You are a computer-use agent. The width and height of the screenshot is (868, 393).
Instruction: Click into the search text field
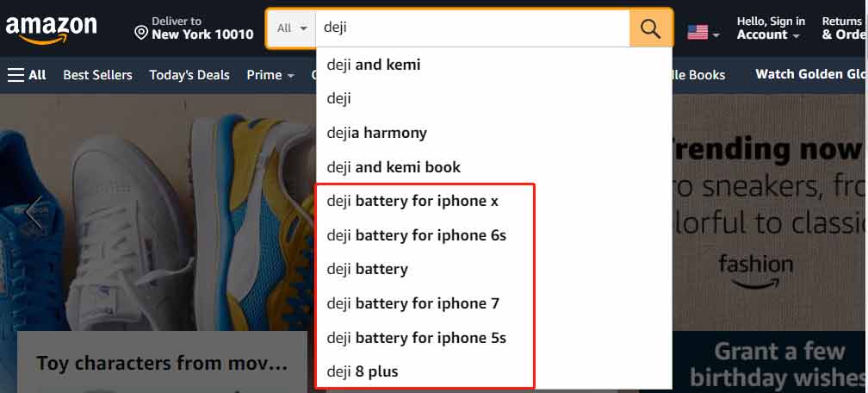472,28
